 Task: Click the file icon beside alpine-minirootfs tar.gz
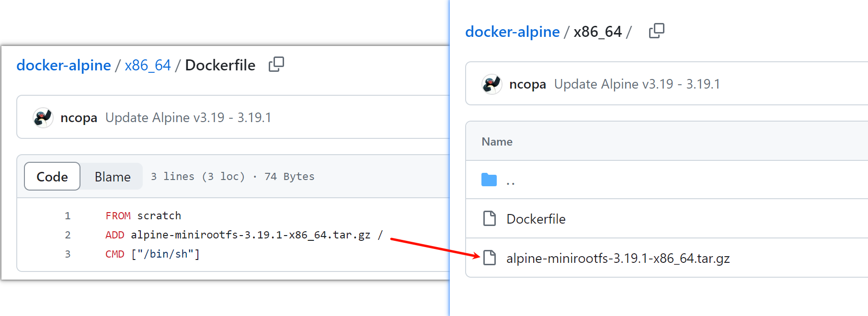coord(489,258)
